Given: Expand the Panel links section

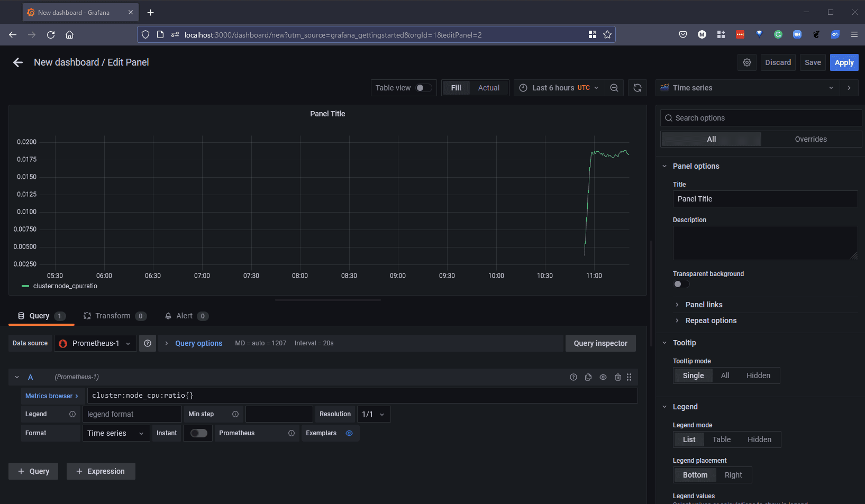Looking at the screenshot, I should pos(704,305).
